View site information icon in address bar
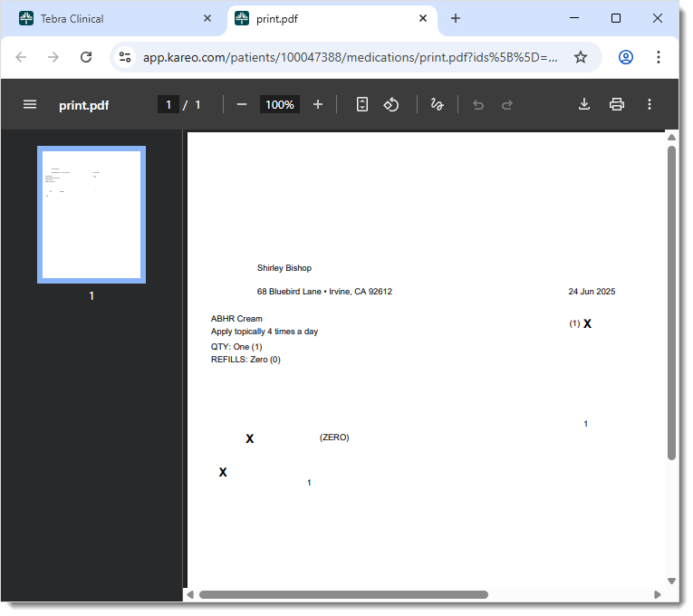Image resolution: width=693 pixels, height=616 pixels. point(126,57)
